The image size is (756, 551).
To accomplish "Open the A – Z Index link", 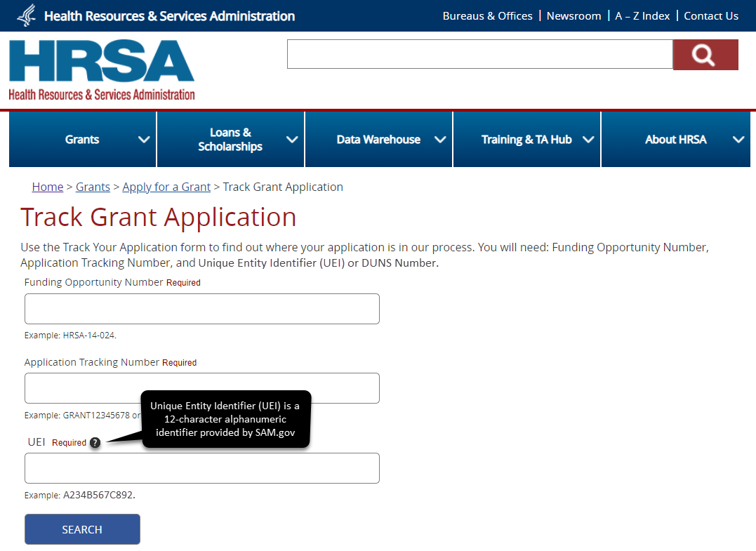I will coord(642,16).
